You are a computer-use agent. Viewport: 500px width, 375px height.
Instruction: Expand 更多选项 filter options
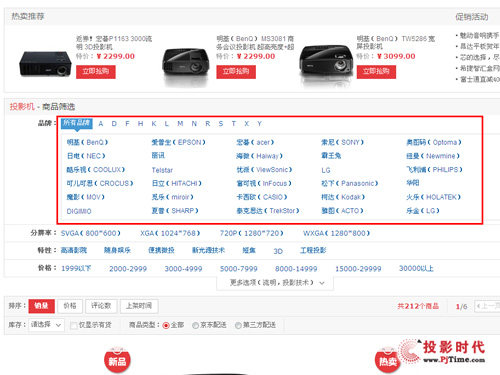275,283
